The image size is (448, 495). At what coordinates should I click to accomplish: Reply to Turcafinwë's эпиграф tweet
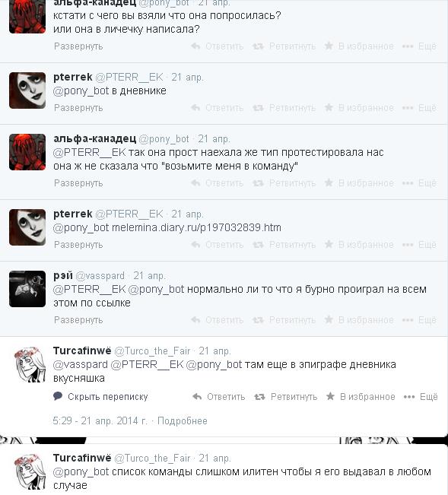click(219, 396)
